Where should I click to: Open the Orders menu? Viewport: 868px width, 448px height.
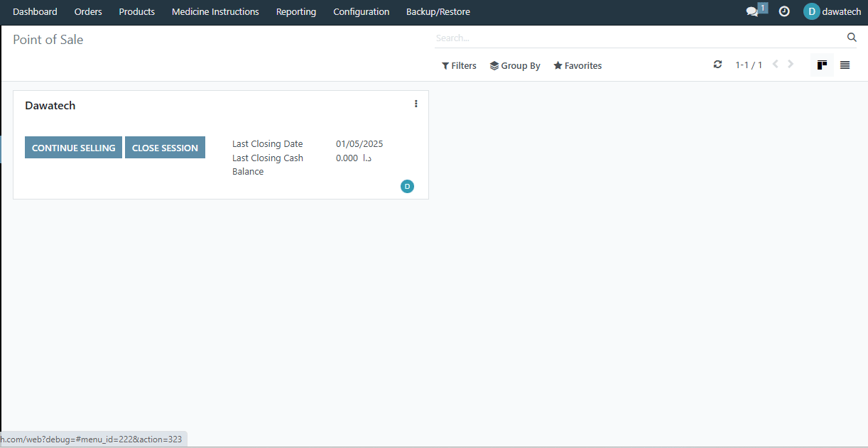pos(88,11)
